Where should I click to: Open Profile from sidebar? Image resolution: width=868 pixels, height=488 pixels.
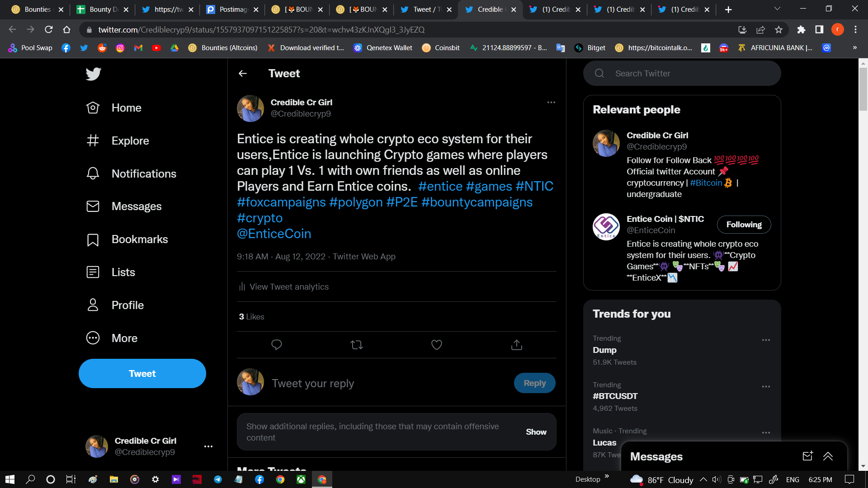coord(115,305)
